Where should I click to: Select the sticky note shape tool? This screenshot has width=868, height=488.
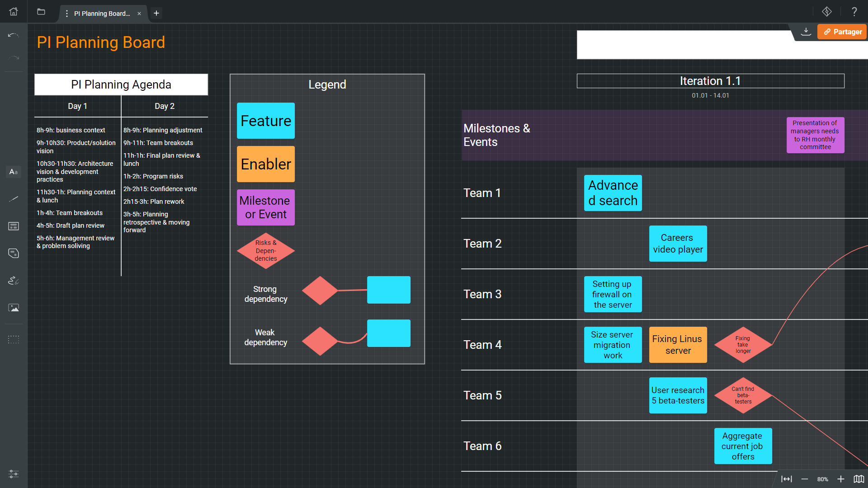click(x=14, y=253)
